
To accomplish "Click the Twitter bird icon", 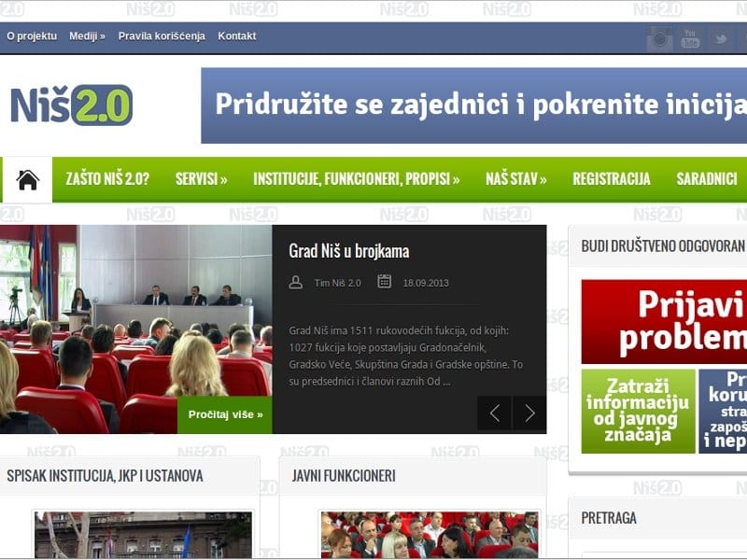I will click(x=720, y=39).
